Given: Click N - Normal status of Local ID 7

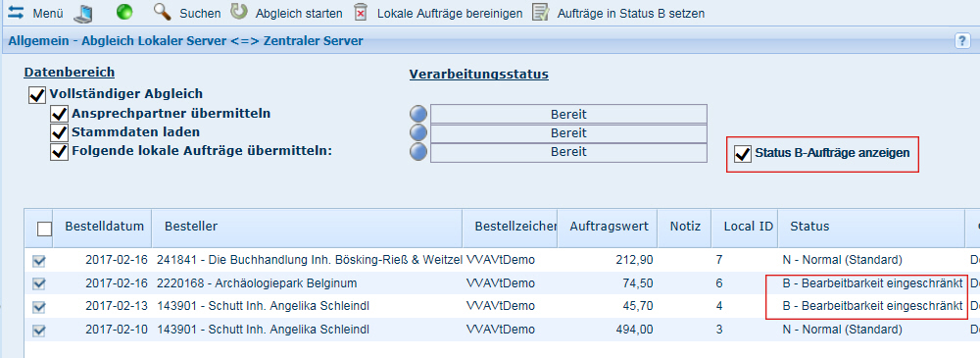Looking at the screenshot, I should pos(842,260).
